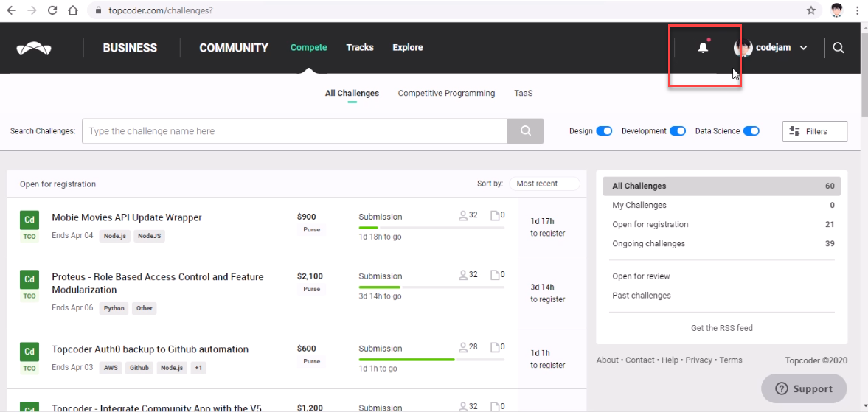Click the About footer link
The image size is (868, 415).
coord(607,360)
